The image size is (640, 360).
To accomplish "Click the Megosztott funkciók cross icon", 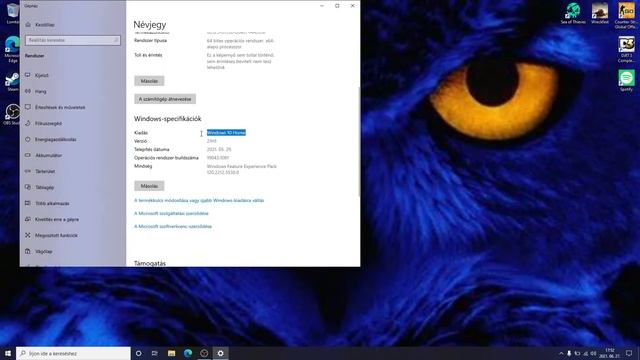I will [x=28, y=235].
